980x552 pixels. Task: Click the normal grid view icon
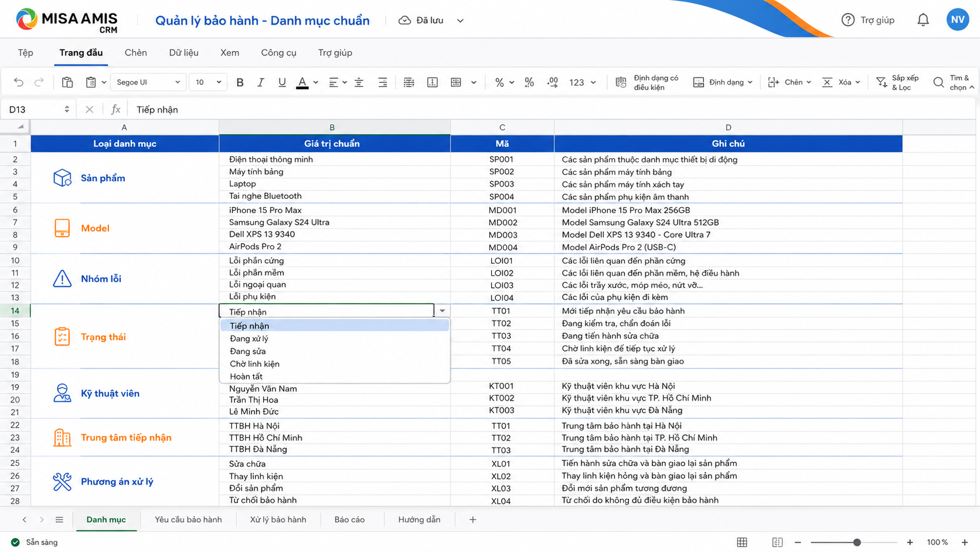742,543
